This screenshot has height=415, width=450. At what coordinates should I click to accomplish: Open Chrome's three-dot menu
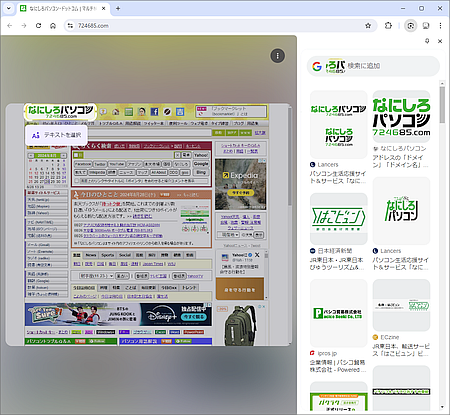(440, 26)
